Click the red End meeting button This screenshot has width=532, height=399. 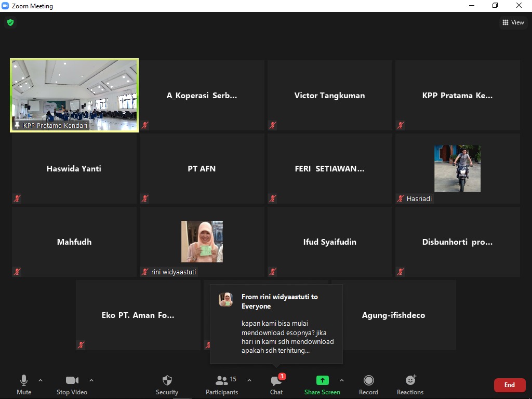pos(509,385)
